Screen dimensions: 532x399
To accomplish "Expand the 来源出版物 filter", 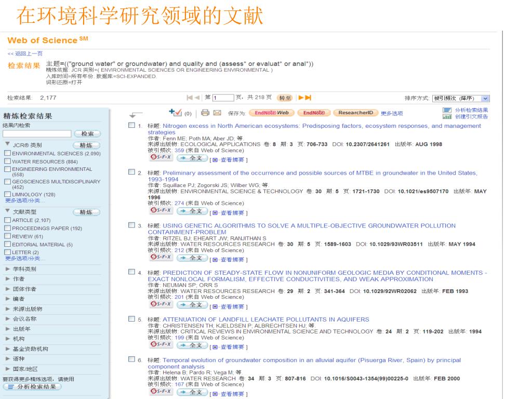I will tap(7, 309).
